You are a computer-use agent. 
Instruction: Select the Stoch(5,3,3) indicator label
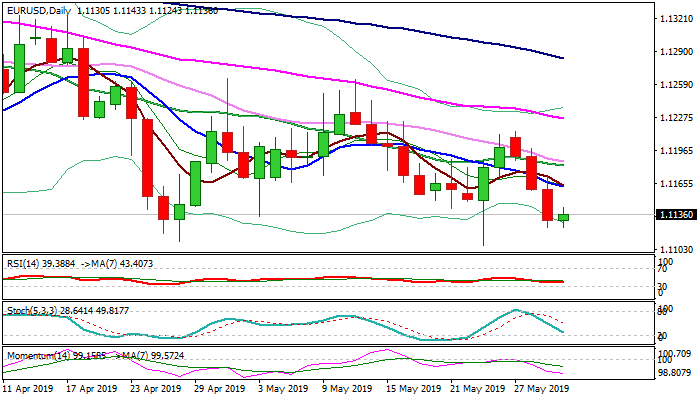pos(32,310)
